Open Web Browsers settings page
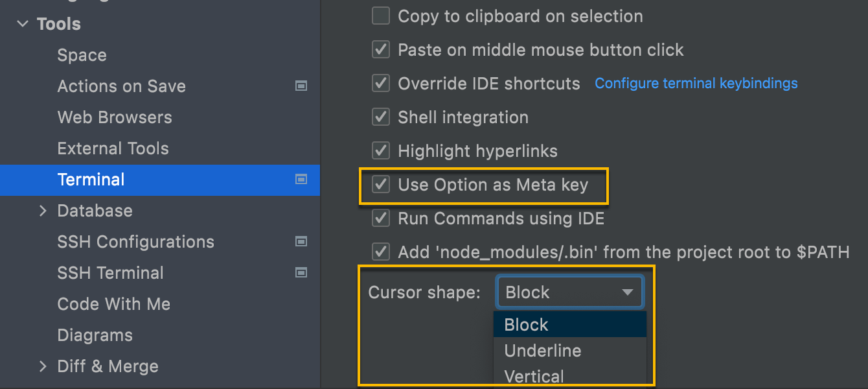This screenshot has height=389, width=868. 115,117
